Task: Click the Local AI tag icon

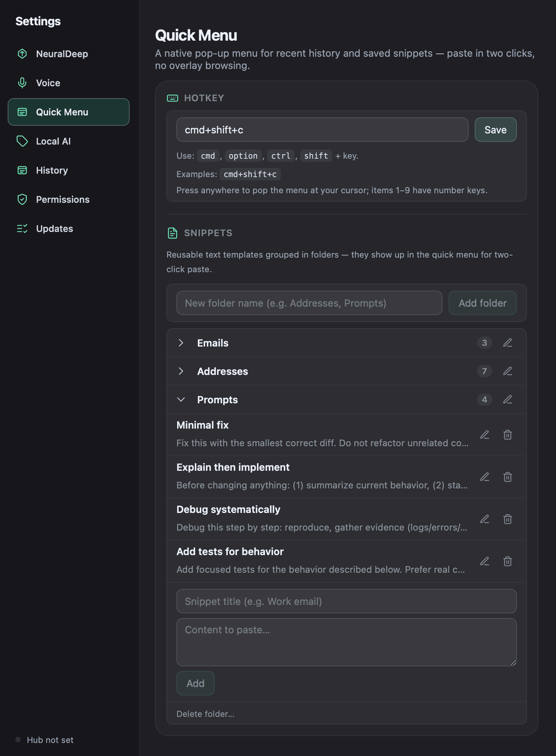Action: click(22, 141)
